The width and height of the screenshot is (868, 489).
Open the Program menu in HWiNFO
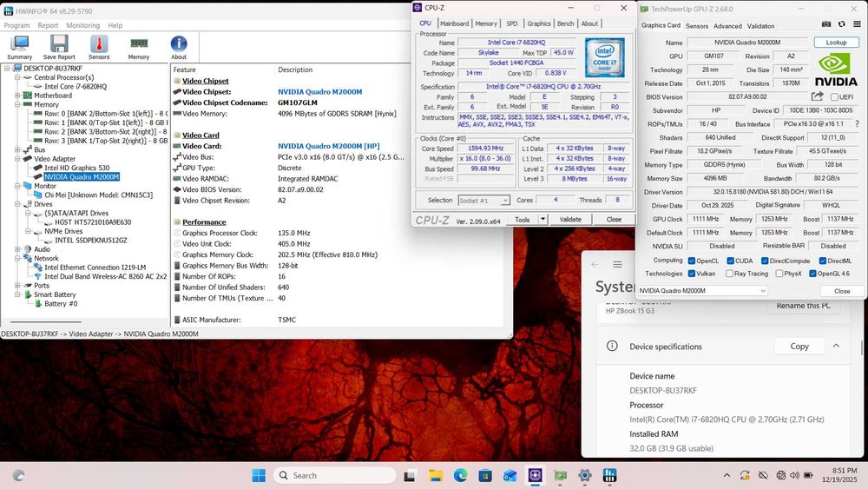(x=16, y=25)
